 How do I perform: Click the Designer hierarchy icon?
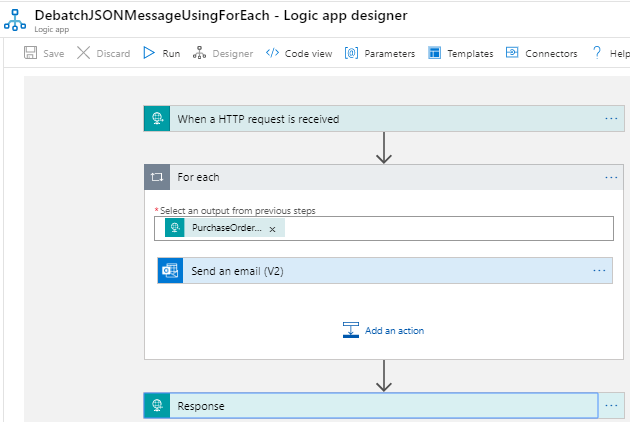(x=199, y=53)
